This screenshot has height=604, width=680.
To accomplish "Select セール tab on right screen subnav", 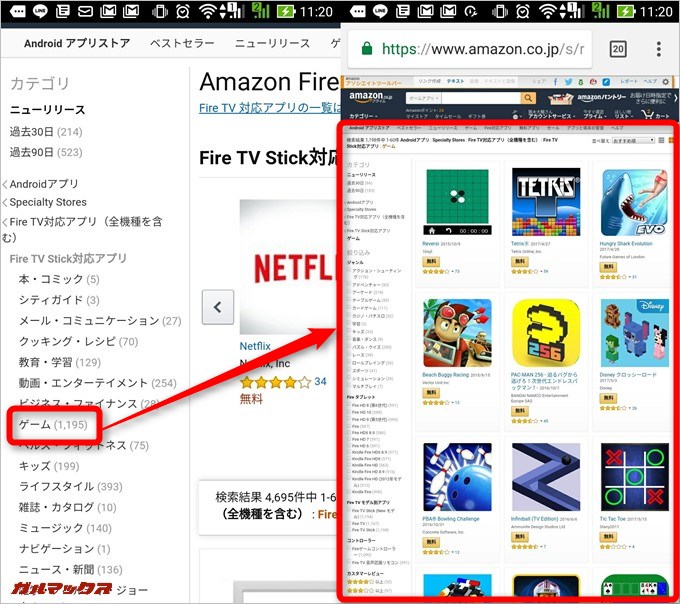I will [553, 128].
